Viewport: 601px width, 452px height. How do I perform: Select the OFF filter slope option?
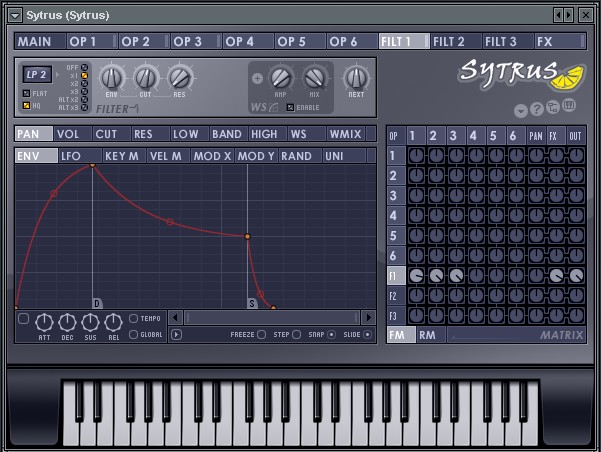[84, 68]
